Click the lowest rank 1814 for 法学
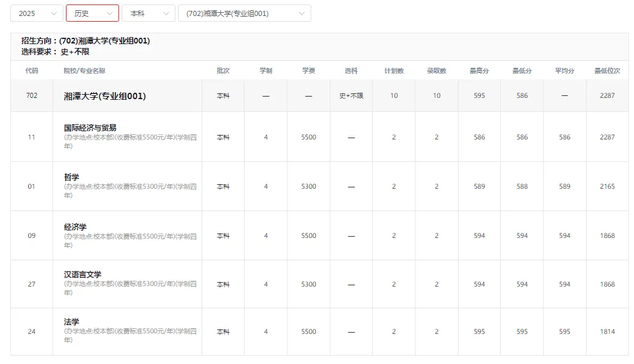 point(607,331)
